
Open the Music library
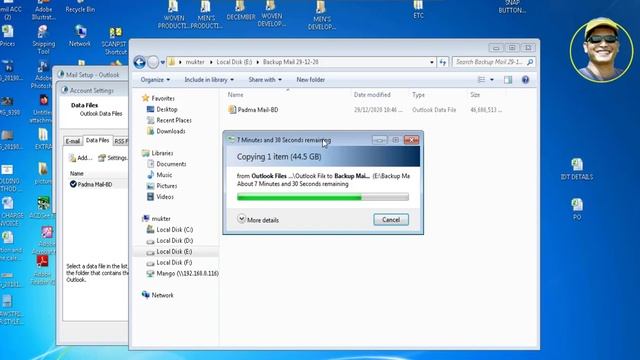pos(164,175)
